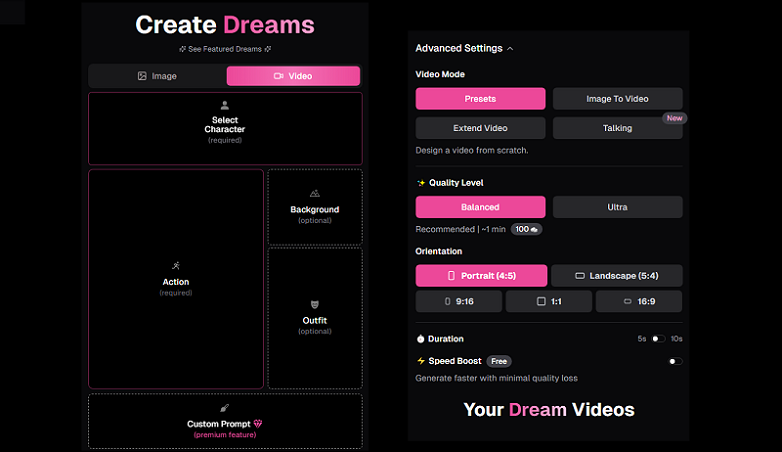This screenshot has width=782, height=452.
Task: Enable Speed Boost toggle
Action: [x=675, y=361]
